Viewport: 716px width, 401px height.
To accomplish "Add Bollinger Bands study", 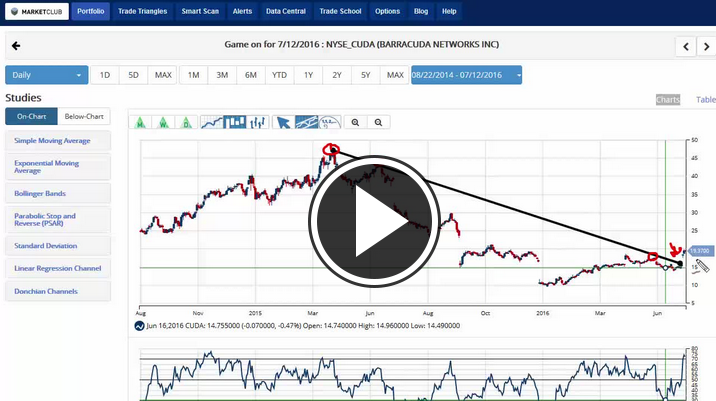I will [58, 194].
